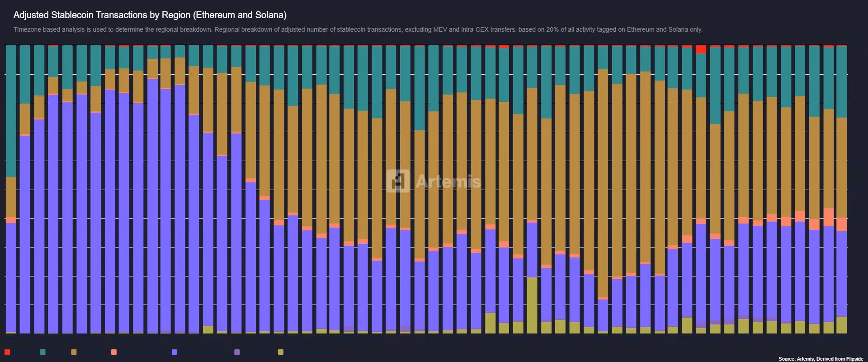Click the muted purple legend square
868x362 pixels.
(x=237, y=352)
